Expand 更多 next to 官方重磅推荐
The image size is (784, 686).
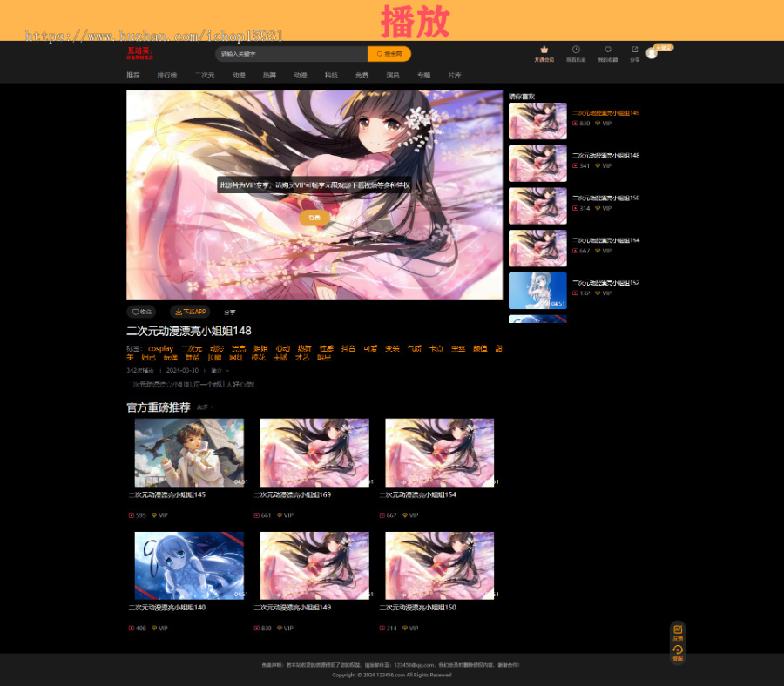tap(205, 407)
